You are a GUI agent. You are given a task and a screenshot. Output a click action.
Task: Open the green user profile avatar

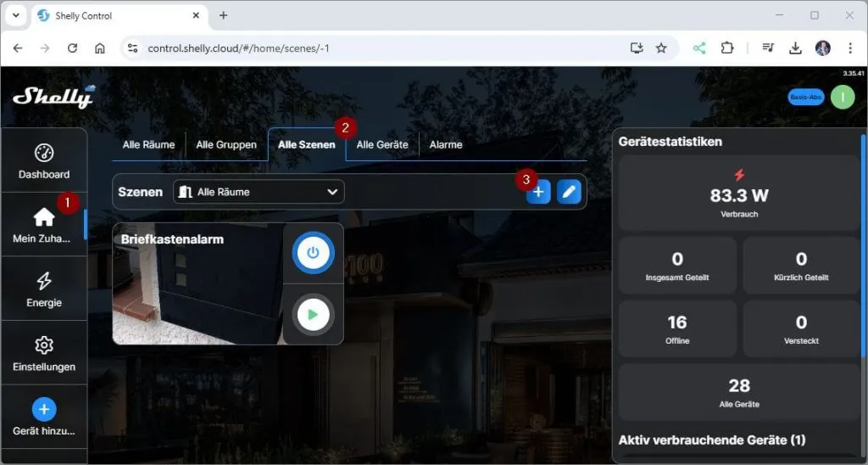pos(842,97)
